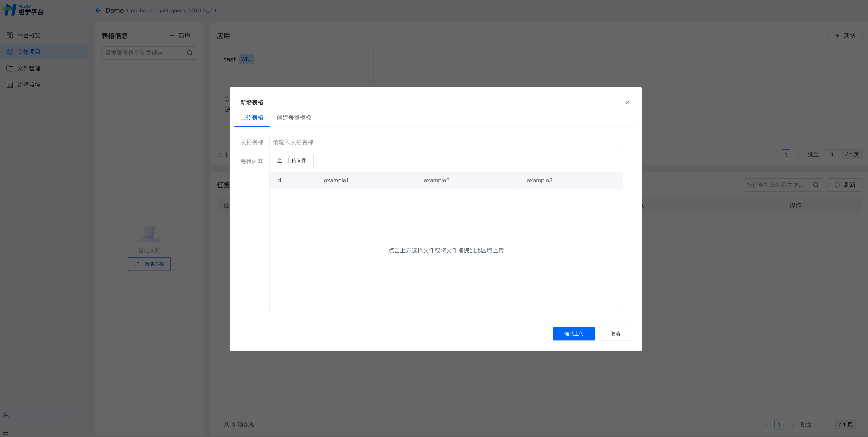Copy project ID with the copy icon

(209, 11)
